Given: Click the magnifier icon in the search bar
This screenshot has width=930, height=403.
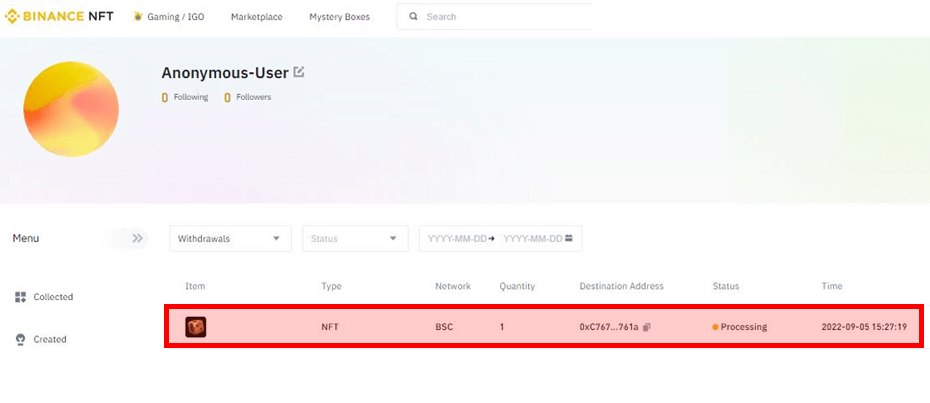Looking at the screenshot, I should (x=412, y=17).
